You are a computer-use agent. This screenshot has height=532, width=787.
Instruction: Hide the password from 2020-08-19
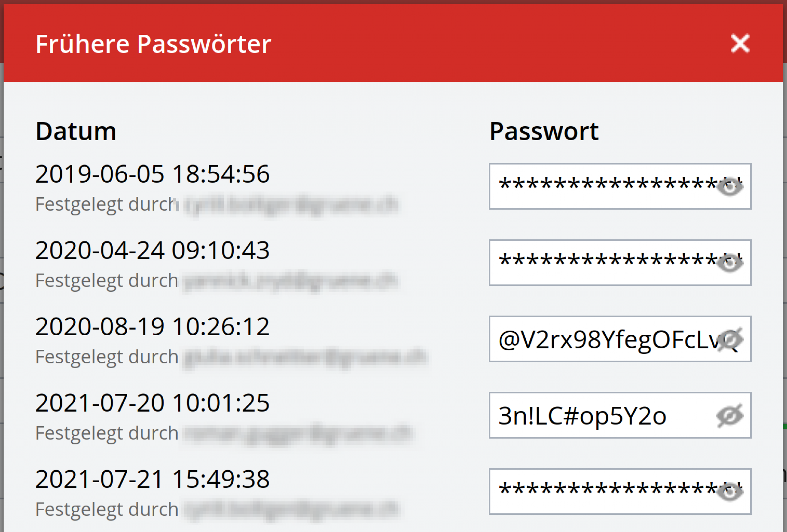730,339
